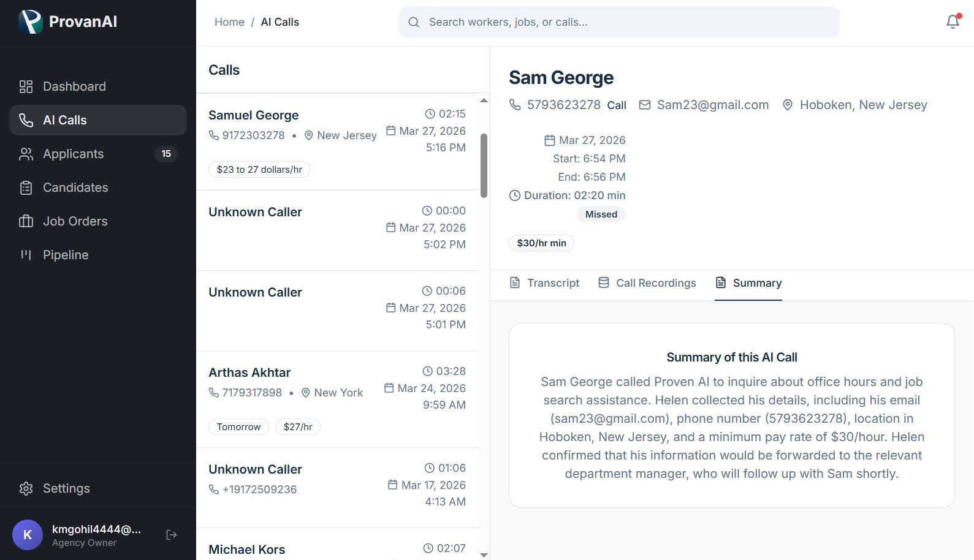
Task: Click the notification bell icon
Action: [953, 22]
